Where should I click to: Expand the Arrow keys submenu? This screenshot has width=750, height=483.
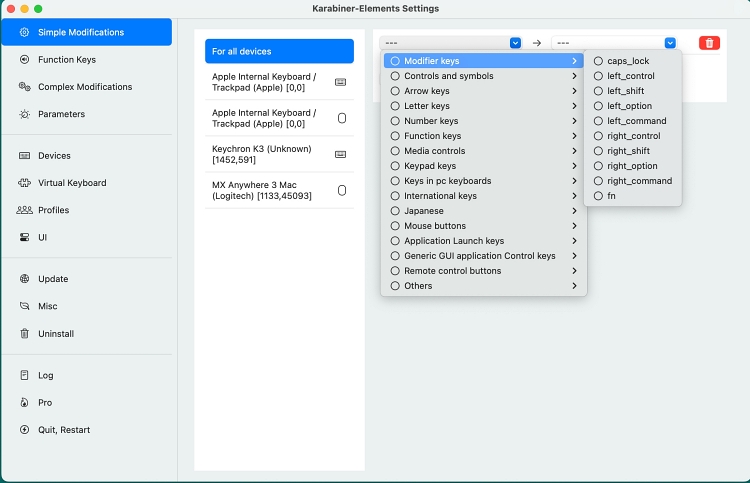484,91
